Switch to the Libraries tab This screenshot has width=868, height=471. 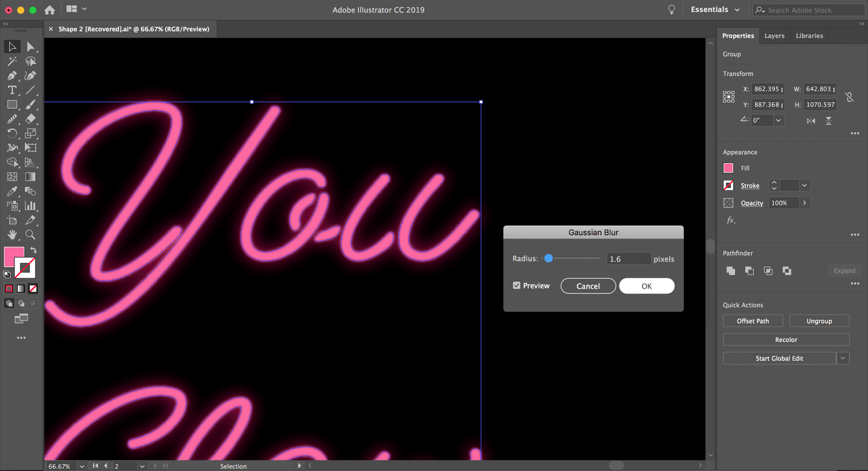(x=809, y=35)
